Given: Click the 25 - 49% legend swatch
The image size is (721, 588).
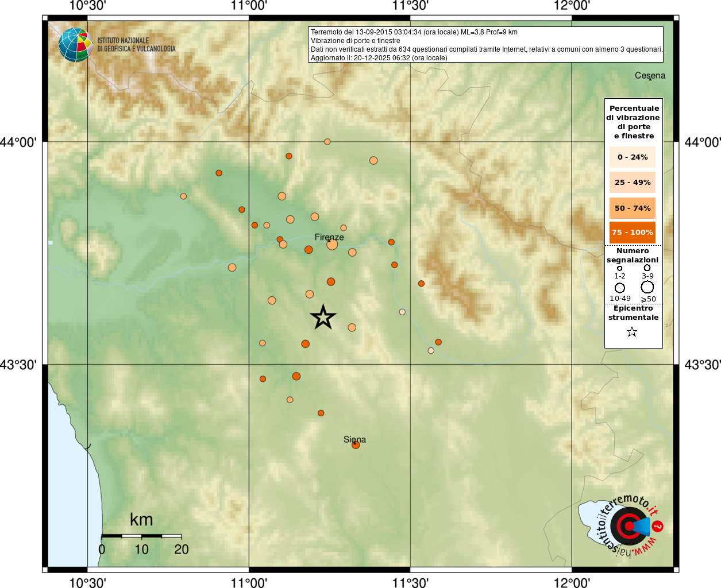Looking at the screenshot, I should 633,183.
